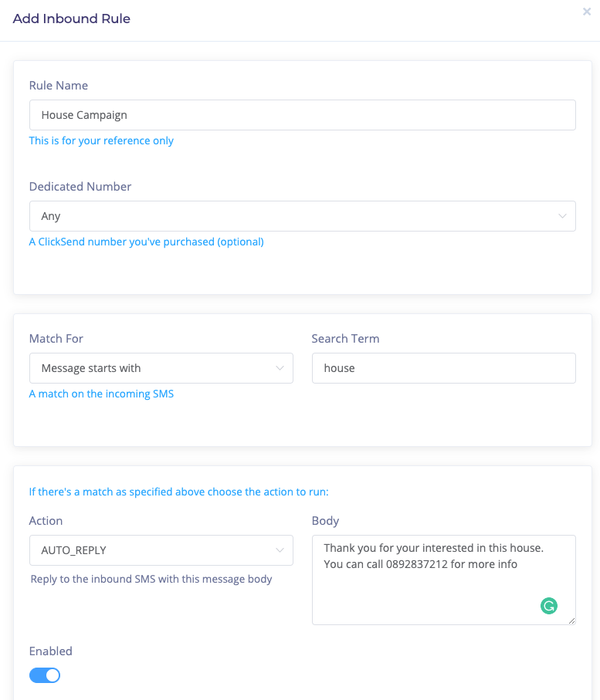Click the Body textarea resize handle
Image resolution: width=600 pixels, height=700 pixels.
(x=571, y=621)
